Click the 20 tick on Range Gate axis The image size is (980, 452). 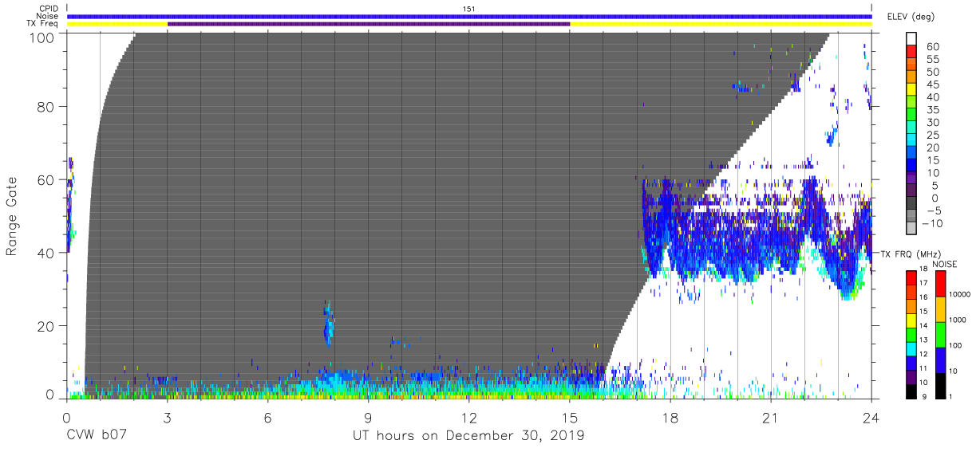pos(46,326)
